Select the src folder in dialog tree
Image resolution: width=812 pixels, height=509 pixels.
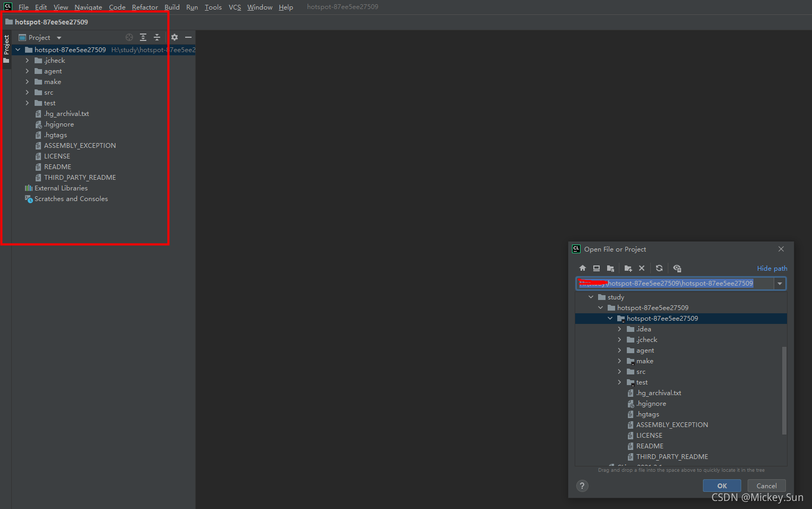point(641,372)
